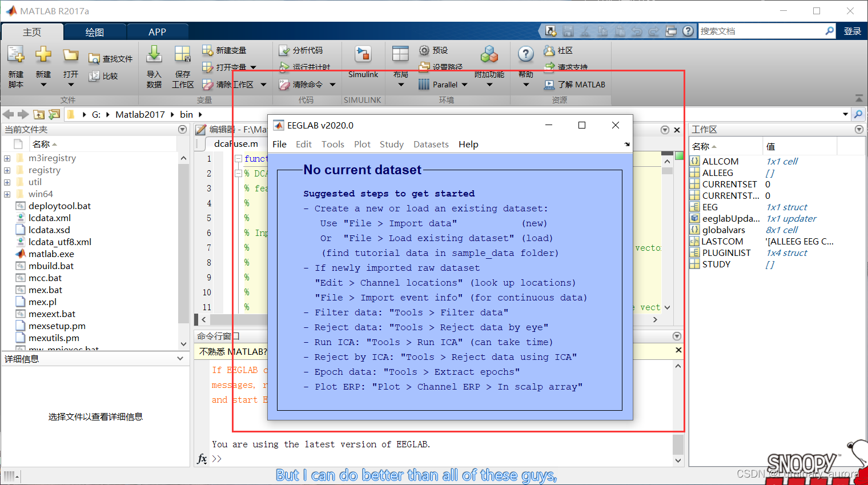
Task: Expand the util folder node
Action: [x=7, y=182]
